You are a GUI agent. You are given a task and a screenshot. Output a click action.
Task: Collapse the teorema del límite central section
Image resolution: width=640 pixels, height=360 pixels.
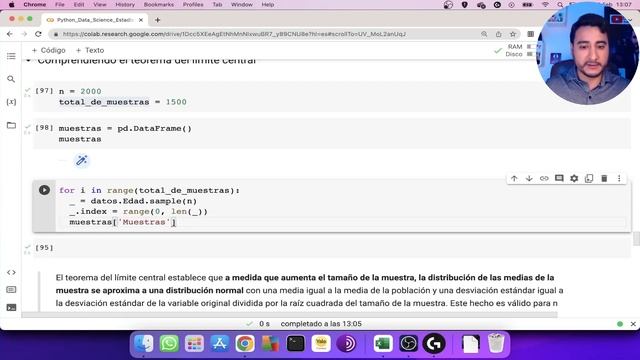[28, 61]
